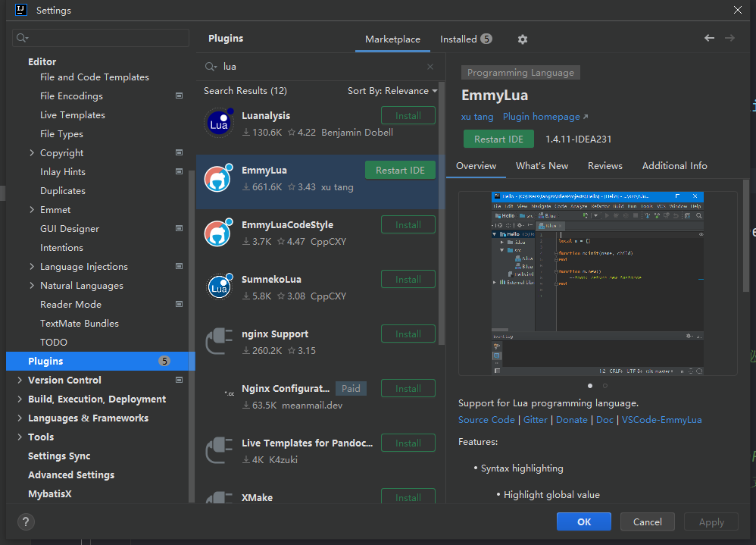The height and width of the screenshot is (545, 756).
Task: Open the help question mark button
Action: click(26, 522)
